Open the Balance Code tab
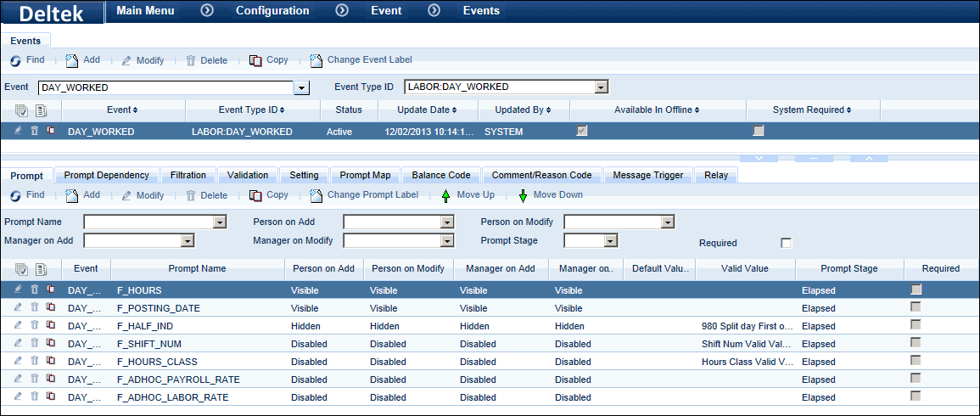Screen dimensions: 980x416 (440, 175)
